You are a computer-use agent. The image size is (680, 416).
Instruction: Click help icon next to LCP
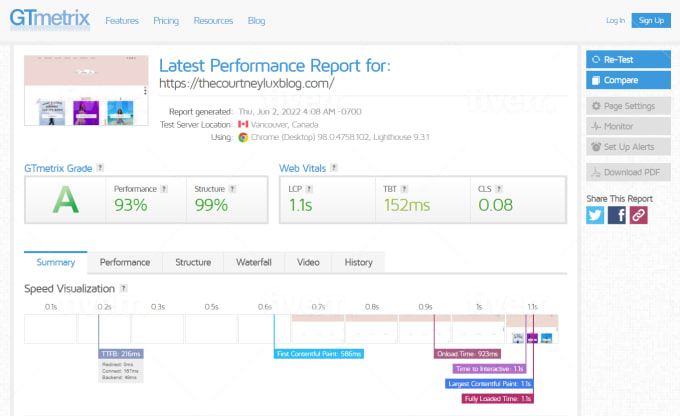click(309, 189)
